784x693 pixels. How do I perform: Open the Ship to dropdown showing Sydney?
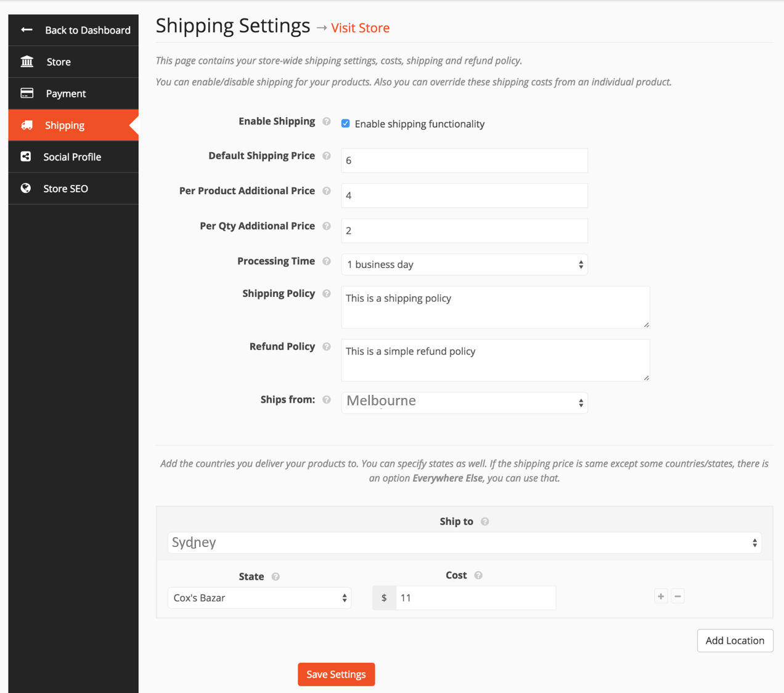coord(464,543)
